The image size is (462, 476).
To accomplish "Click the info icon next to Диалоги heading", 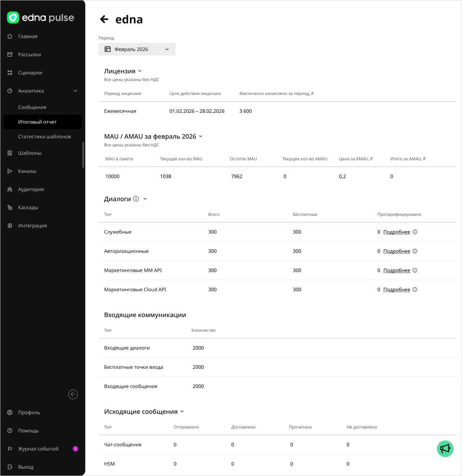I will 136,199.
